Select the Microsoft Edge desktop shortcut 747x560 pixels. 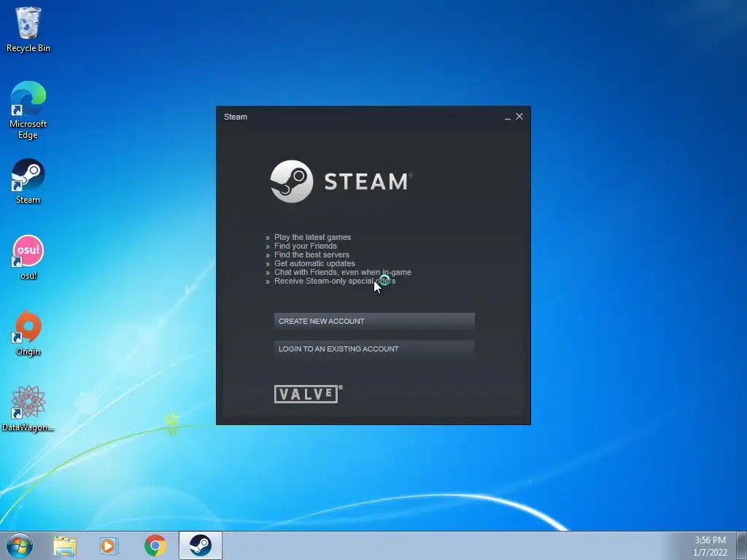pyautogui.click(x=28, y=111)
